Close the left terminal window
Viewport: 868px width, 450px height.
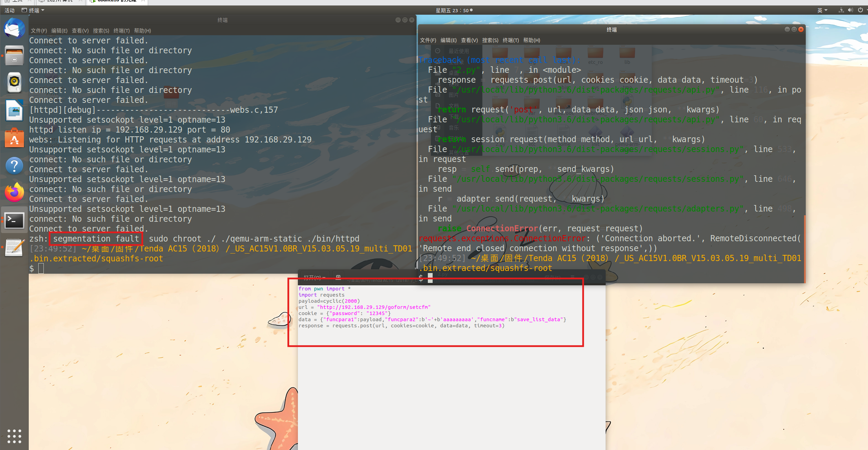[412, 20]
